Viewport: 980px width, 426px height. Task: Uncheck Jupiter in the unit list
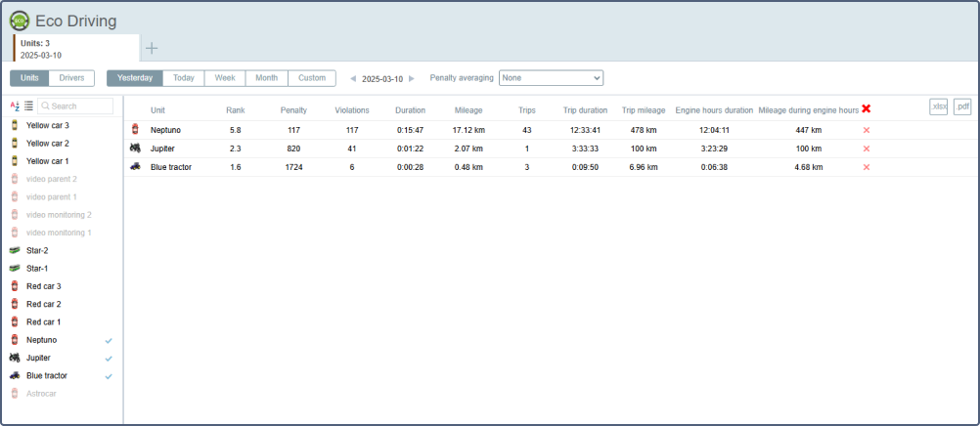point(109,358)
